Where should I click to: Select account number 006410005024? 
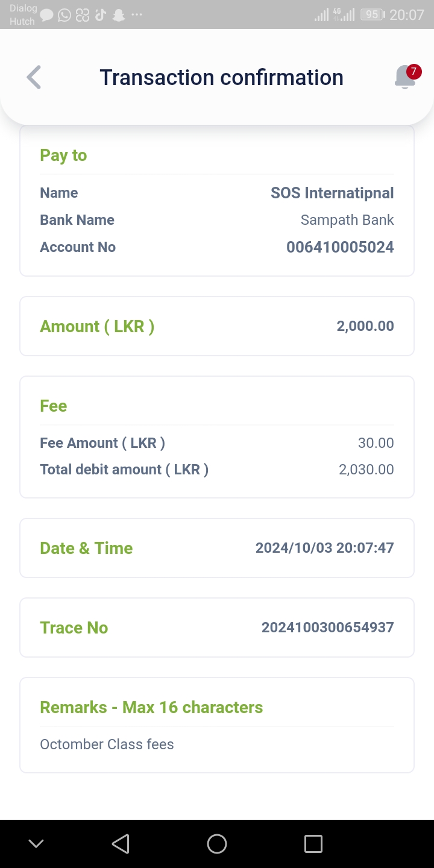(340, 247)
